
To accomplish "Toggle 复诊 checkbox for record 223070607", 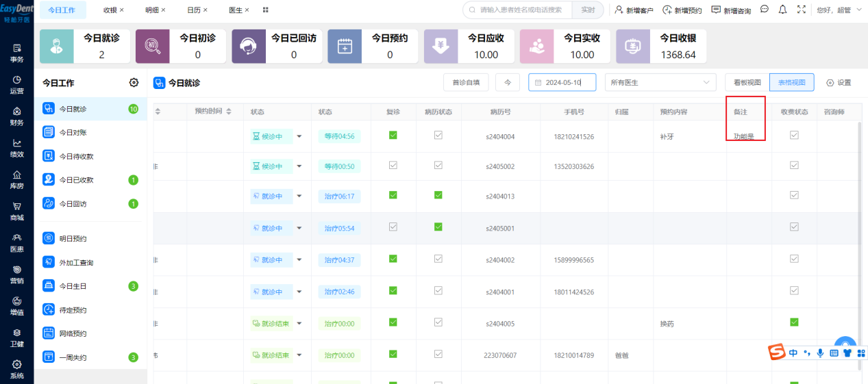I will [x=393, y=354].
